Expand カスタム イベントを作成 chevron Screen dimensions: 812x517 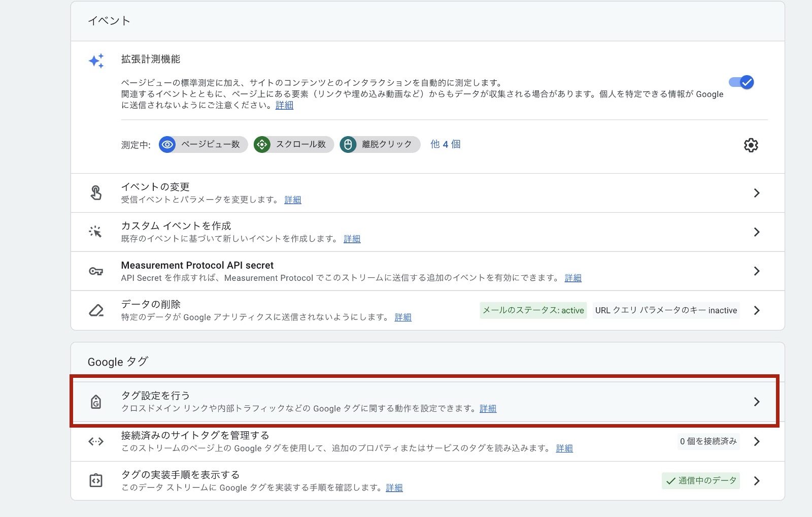(757, 232)
